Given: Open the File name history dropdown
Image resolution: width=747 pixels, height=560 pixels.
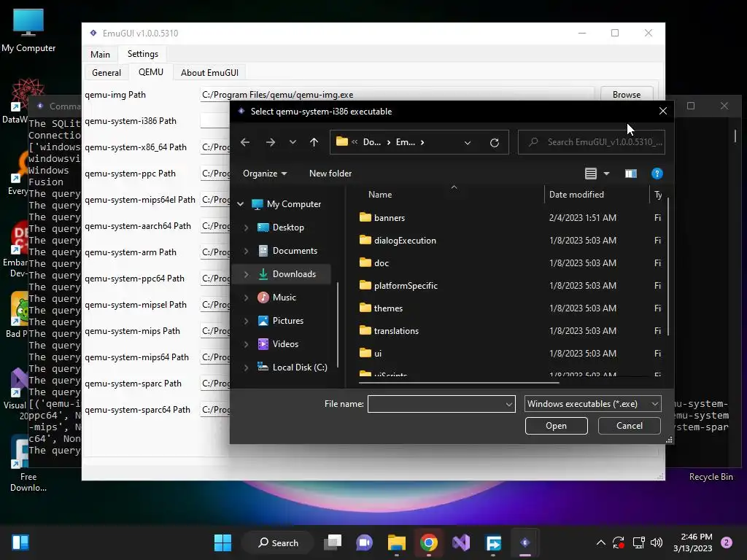Looking at the screenshot, I should (x=508, y=404).
